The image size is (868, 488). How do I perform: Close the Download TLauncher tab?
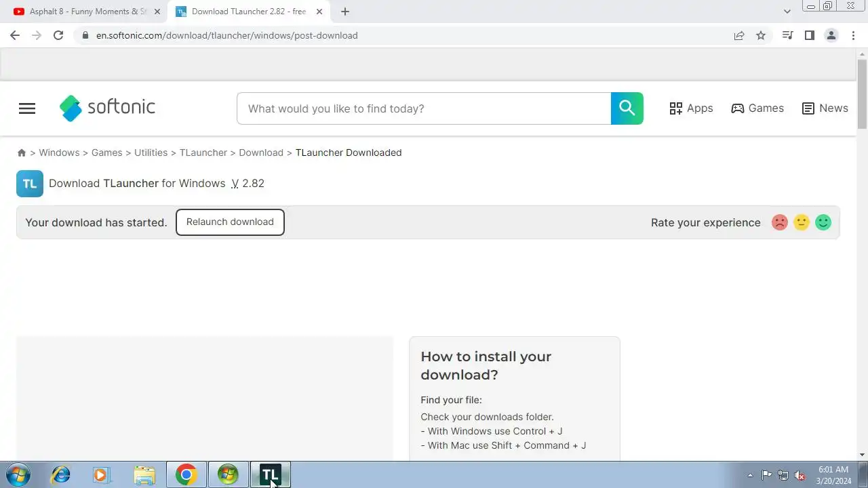[319, 12]
